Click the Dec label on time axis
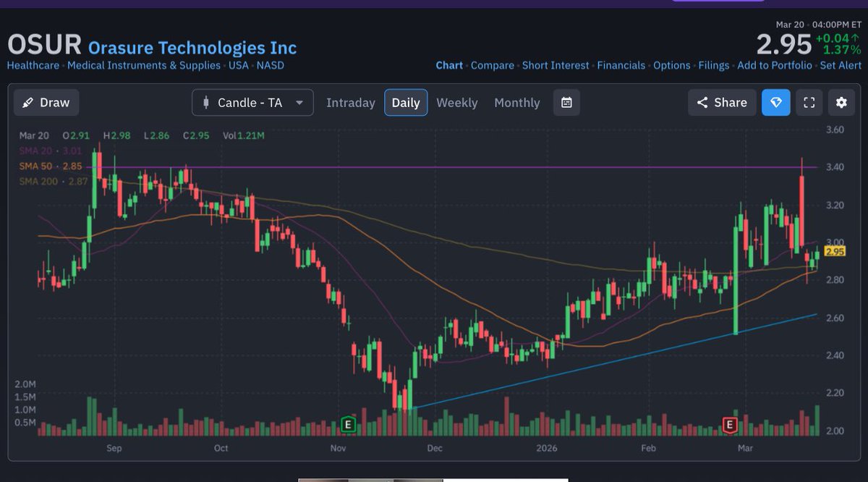The width and height of the screenshot is (868, 482). [435, 448]
